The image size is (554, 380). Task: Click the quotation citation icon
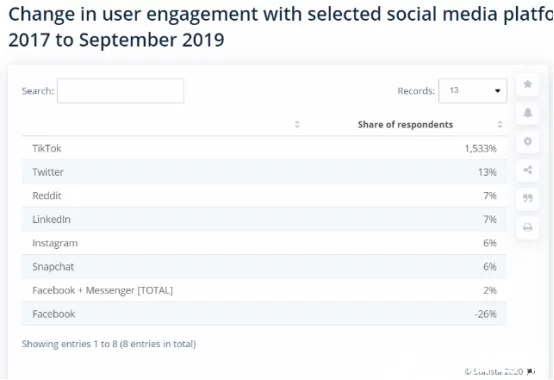pyautogui.click(x=528, y=198)
